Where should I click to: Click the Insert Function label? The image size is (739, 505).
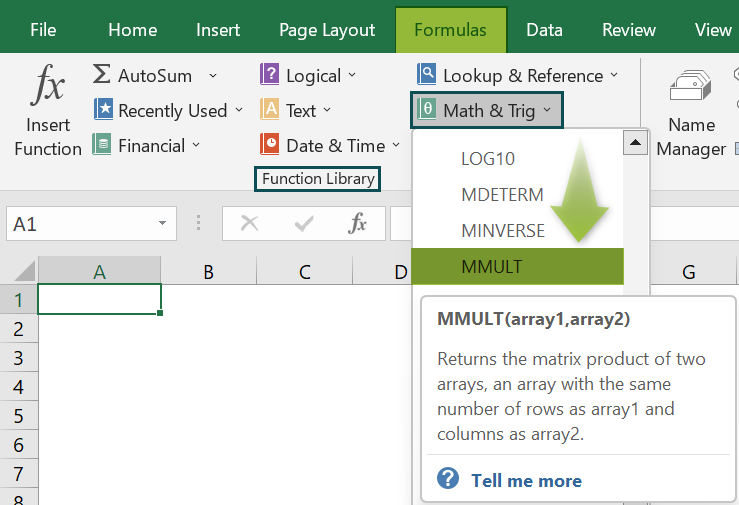[48, 137]
